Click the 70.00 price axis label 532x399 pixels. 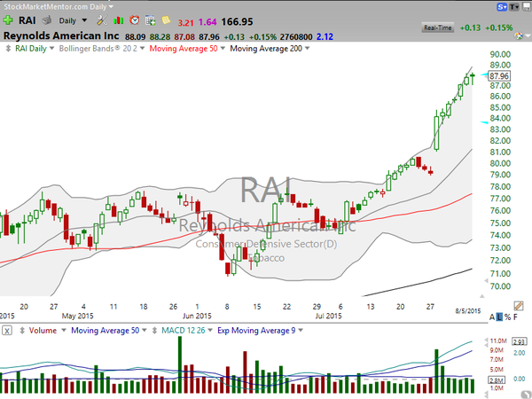[x=500, y=286]
